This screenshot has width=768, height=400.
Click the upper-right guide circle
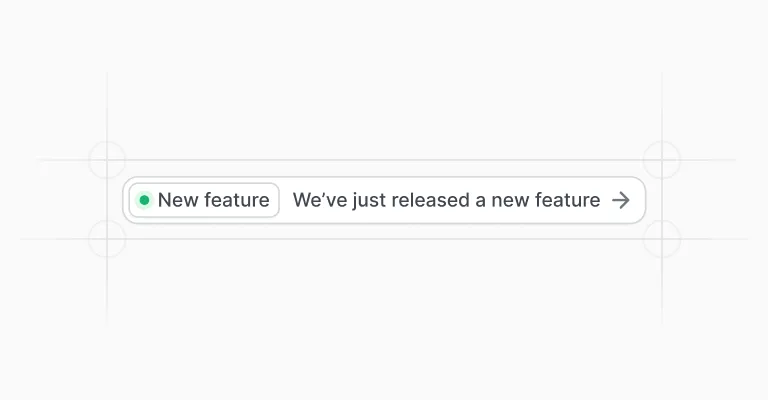click(662, 160)
